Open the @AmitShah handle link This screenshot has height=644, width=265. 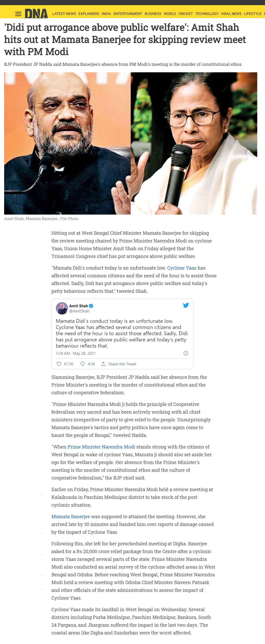click(79, 311)
